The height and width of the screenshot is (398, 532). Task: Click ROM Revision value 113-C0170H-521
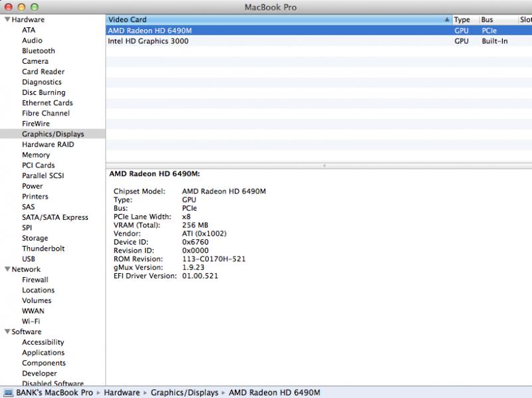coord(213,259)
